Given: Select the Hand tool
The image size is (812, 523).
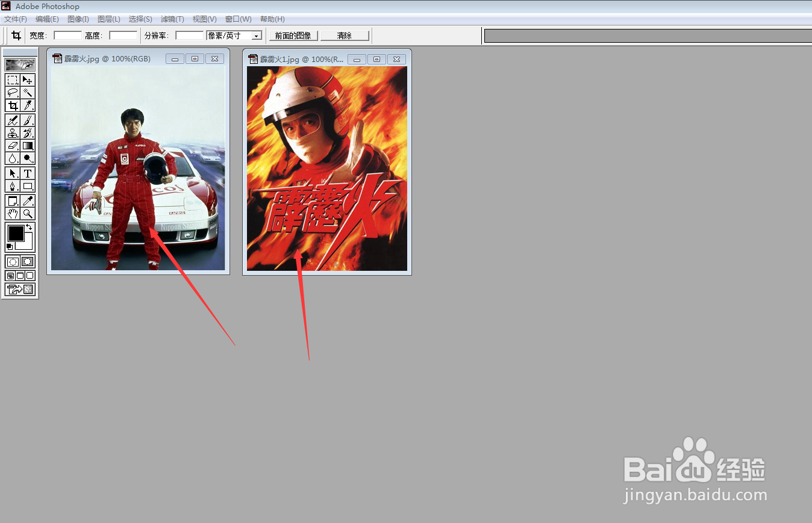Looking at the screenshot, I should [13, 214].
